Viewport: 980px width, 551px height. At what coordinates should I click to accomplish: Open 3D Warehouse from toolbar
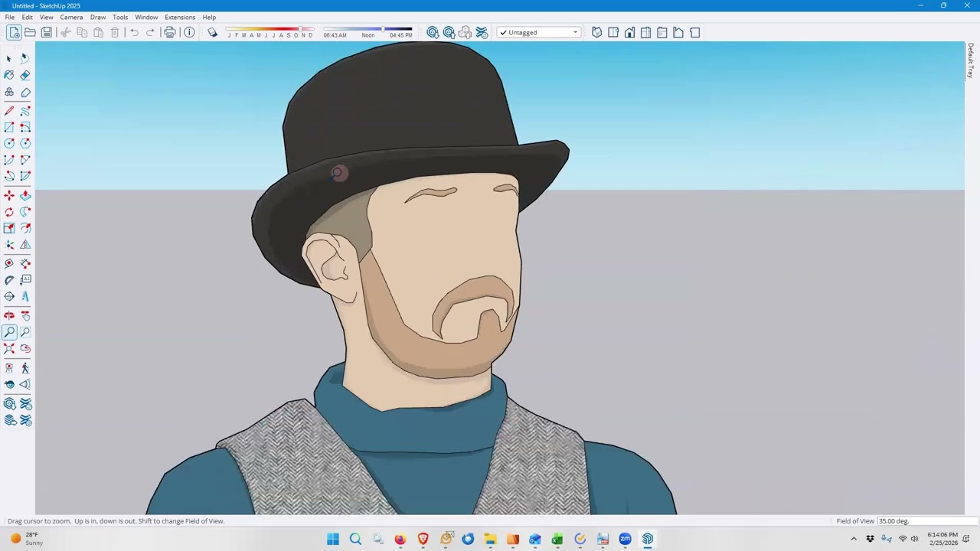coord(433,32)
